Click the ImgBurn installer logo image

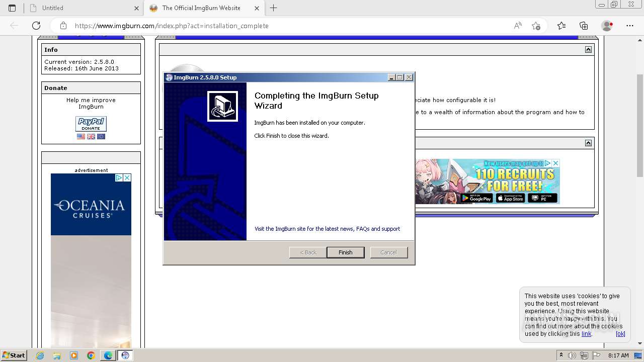point(222,106)
